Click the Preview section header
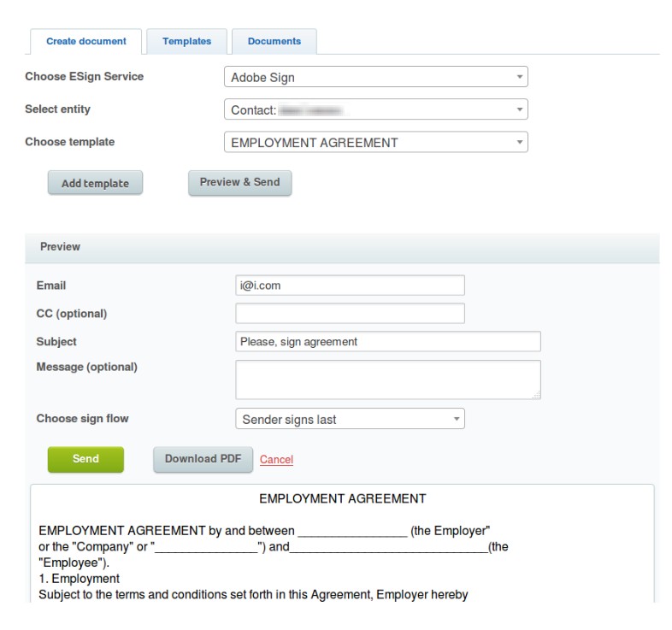The image size is (672, 630). point(60,246)
